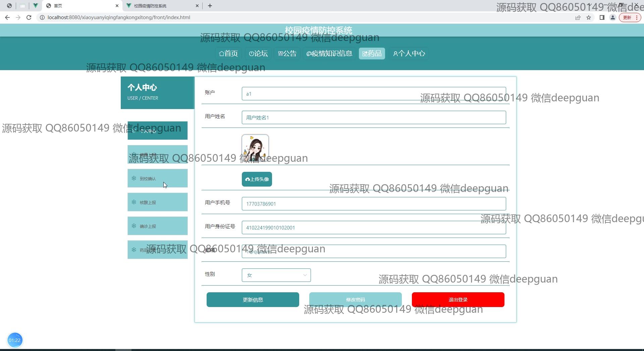The image size is (644, 351).
Task: Switch to the 校园疫情防控系统 tab
Action: pyautogui.click(x=163, y=6)
